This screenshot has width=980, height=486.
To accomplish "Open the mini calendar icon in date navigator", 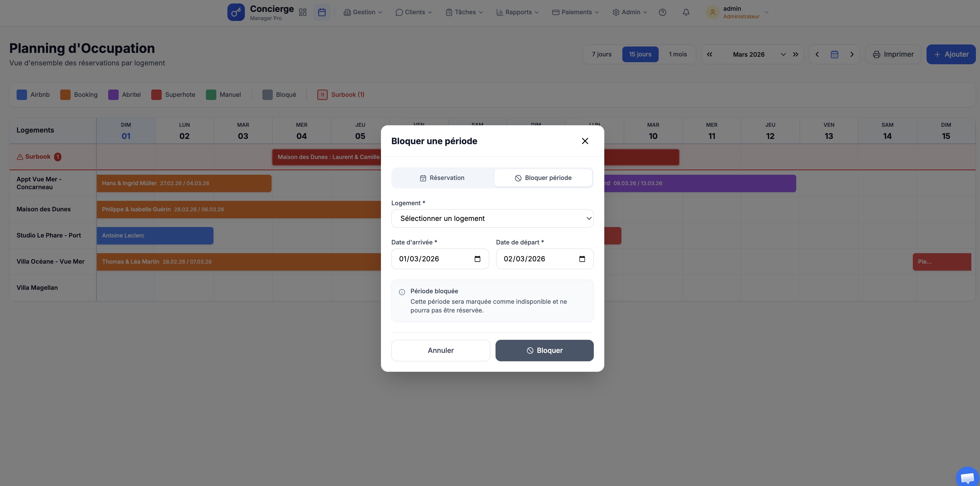I will click(x=834, y=54).
